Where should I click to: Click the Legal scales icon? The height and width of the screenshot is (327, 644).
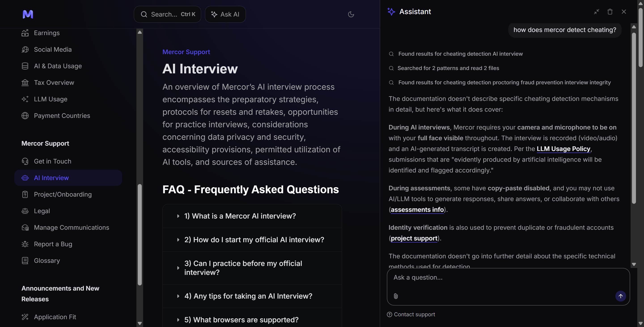tap(25, 211)
